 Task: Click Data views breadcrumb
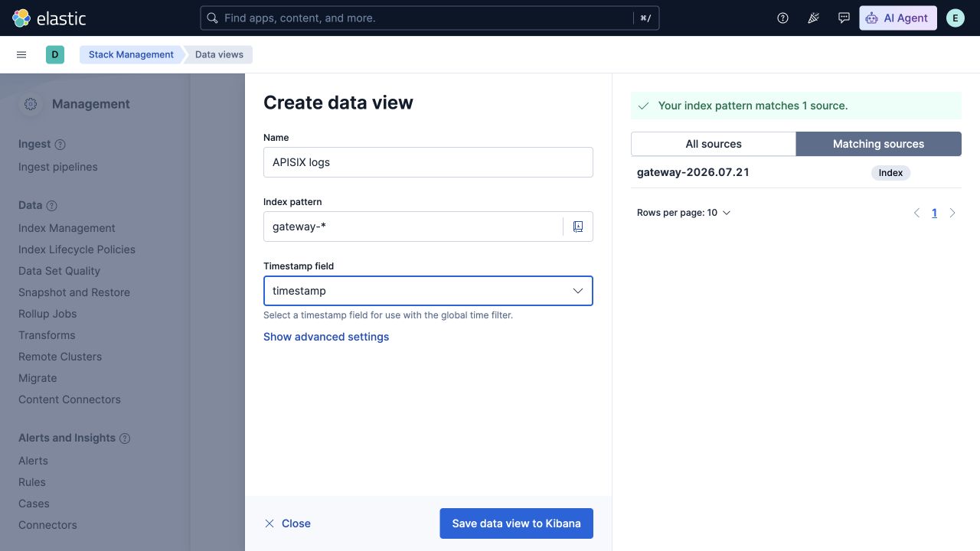coord(219,54)
